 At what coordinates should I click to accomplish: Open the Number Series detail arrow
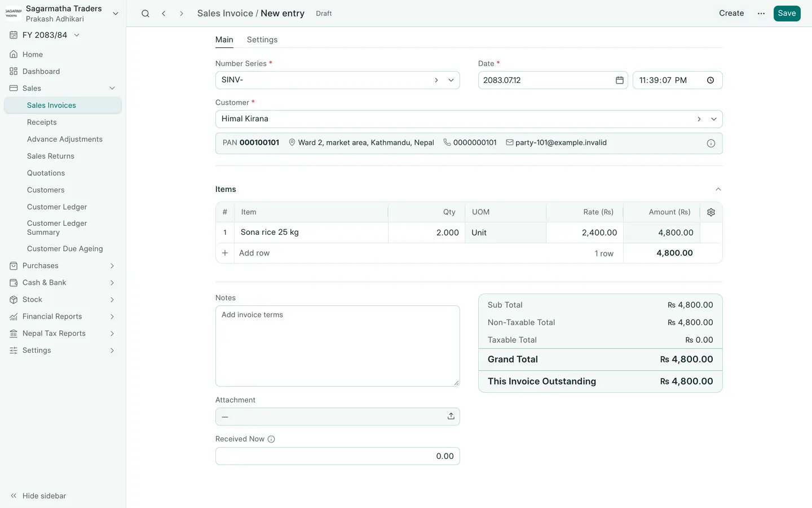point(436,80)
